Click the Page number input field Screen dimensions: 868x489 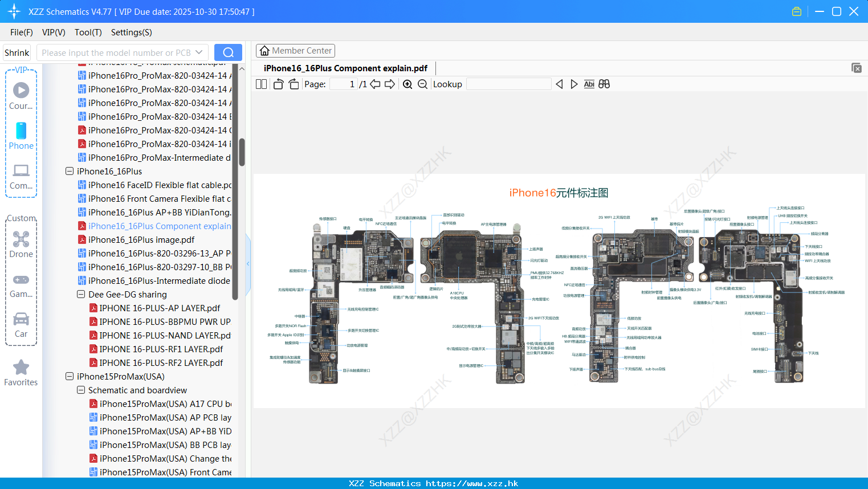click(343, 84)
